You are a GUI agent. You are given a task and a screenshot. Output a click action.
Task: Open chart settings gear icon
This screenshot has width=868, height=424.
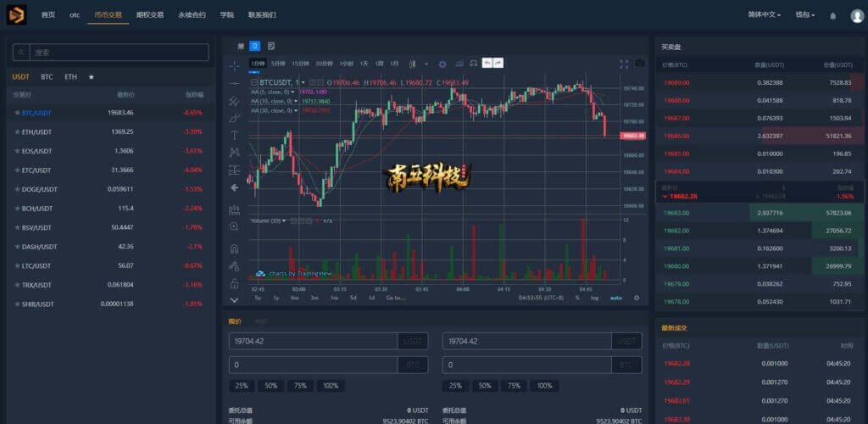(442, 64)
